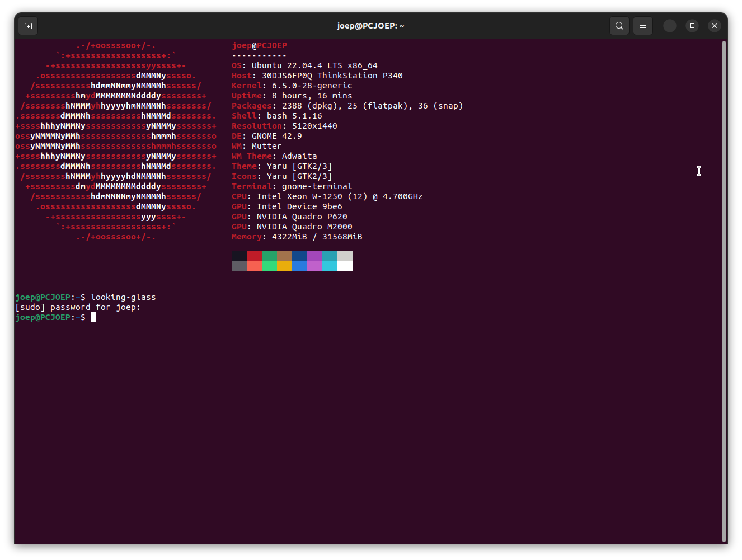The width and height of the screenshot is (742, 560).
Task: Click the Shell bash 5.1.16 line
Action: coord(277,116)
